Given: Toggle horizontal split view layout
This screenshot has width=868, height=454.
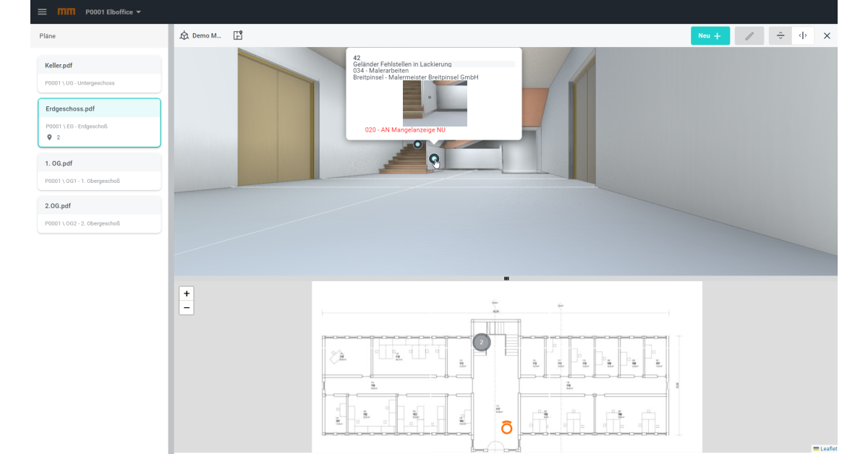Looking at the screenshot, I should click(x=780, y=35).
